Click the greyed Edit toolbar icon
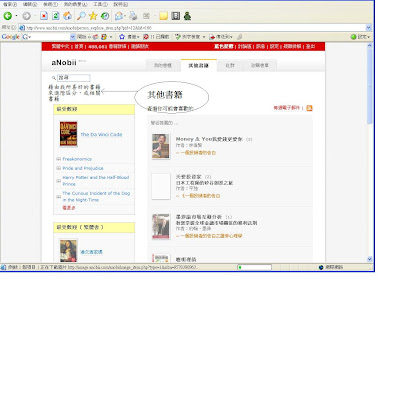Viewport: 400px width, 398px height. coord(146,16)
